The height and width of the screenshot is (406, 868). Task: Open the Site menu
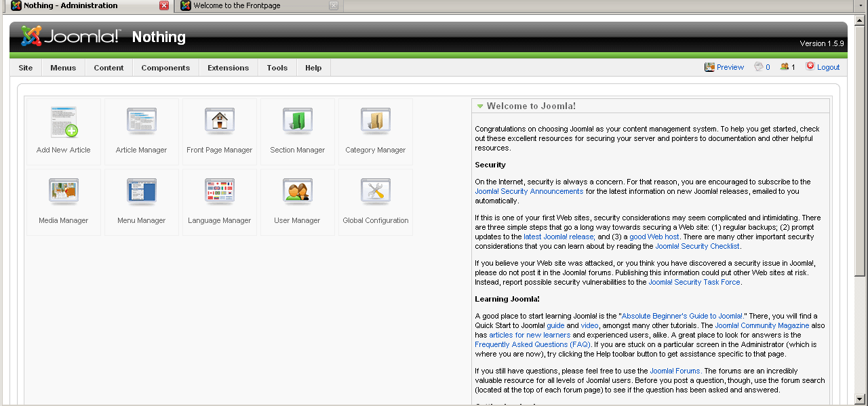pyautogui.click(x=26, y=68)
